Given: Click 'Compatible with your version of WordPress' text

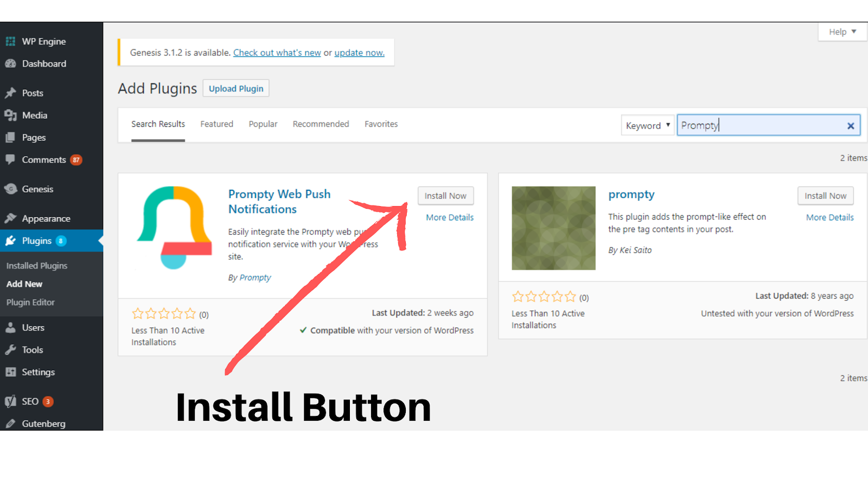Looking at the screenshot, I should (x=387, y=330).
